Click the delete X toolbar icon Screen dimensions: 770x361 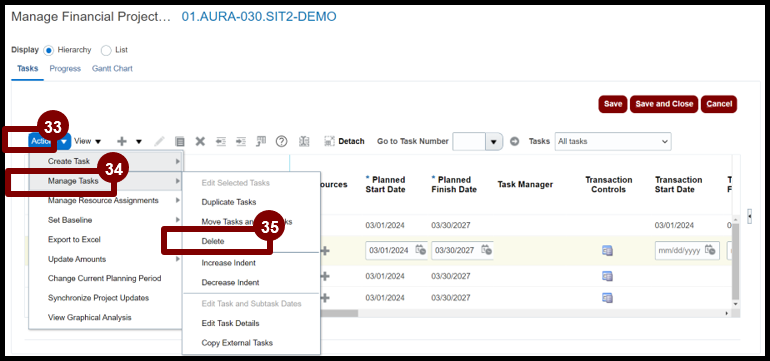200,141
